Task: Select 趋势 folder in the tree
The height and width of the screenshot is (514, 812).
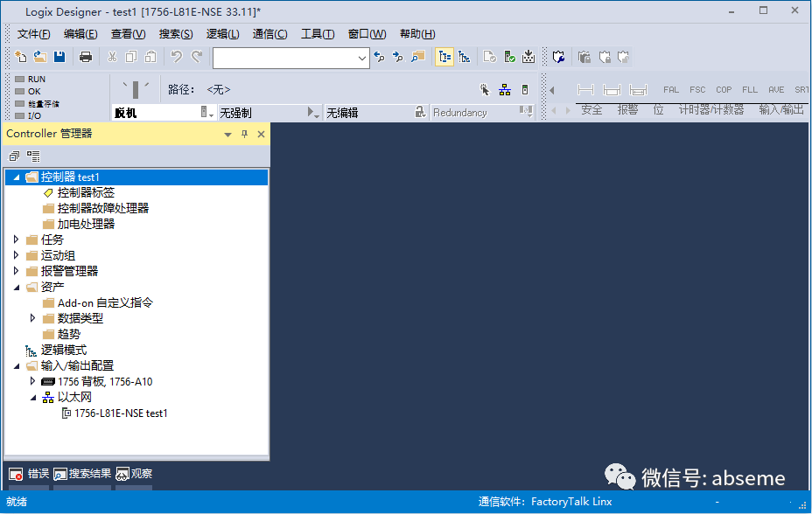Action: 69,335
